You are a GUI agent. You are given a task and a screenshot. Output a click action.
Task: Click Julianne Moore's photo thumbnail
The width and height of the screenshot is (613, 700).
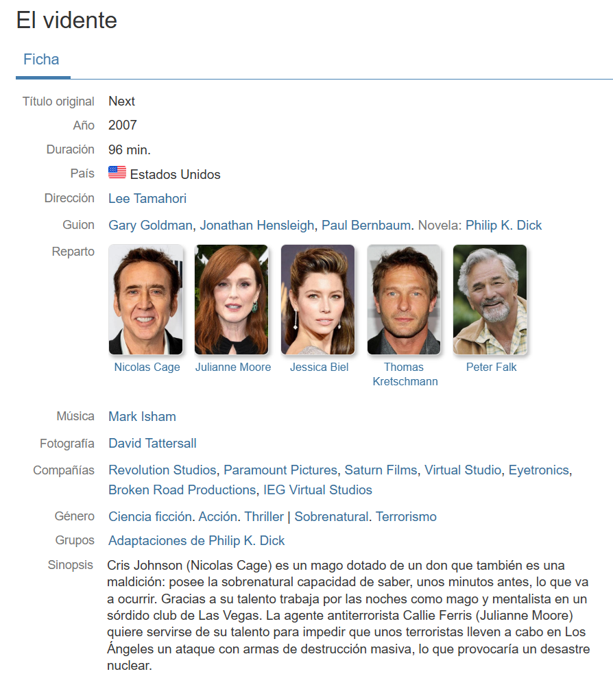click(x=231, y=300)
